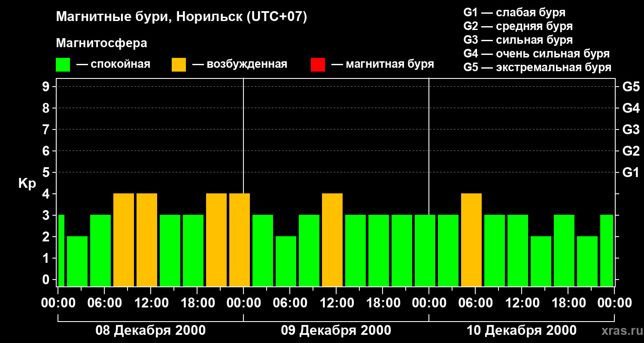
Task: Click the '18:00' time label of 10 Декабря
Action: tap(568, 303)
